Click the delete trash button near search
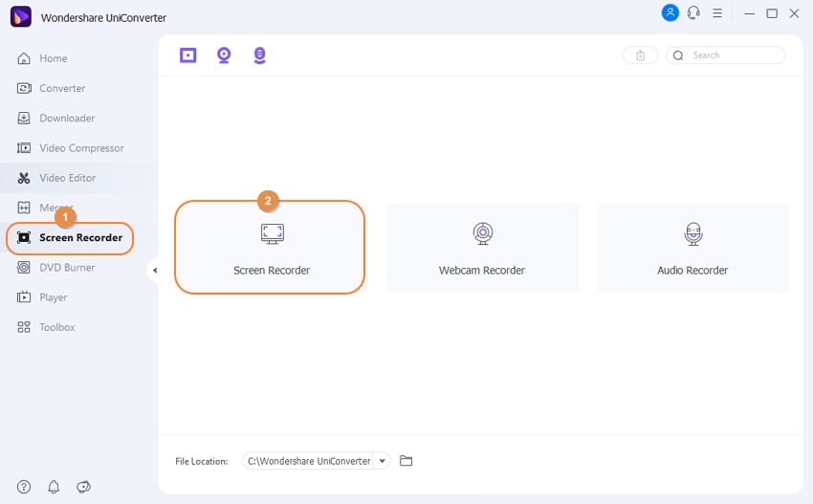Viewport: 813px width, 504px height. click(x=640, y=55)
